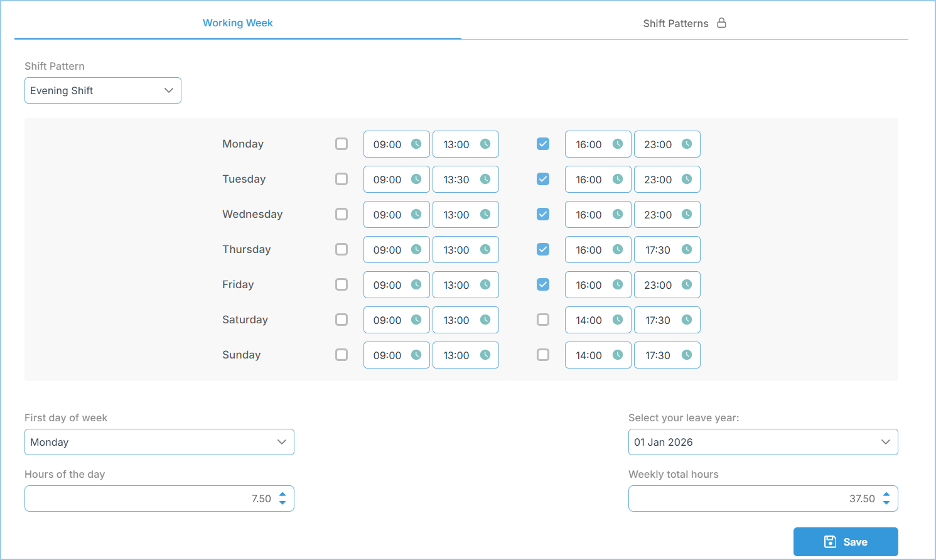Click the Wednesday row label
Screen dimensions: 936x560
click(252, 214)
